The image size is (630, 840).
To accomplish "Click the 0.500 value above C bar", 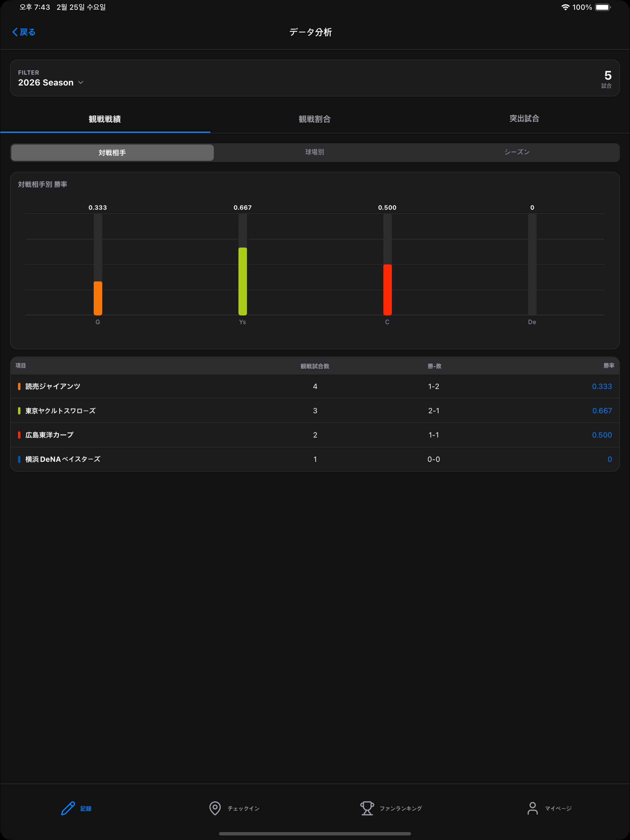I will pyautogui.click(x=387, y=207).
